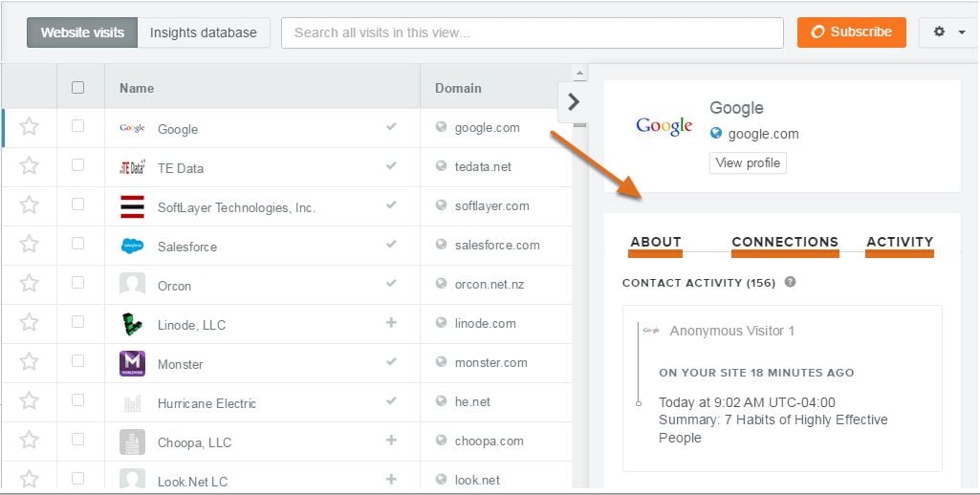This screenshot has width=980, height=495.
Task: Star the Orcon row
Action: [29, 283]
